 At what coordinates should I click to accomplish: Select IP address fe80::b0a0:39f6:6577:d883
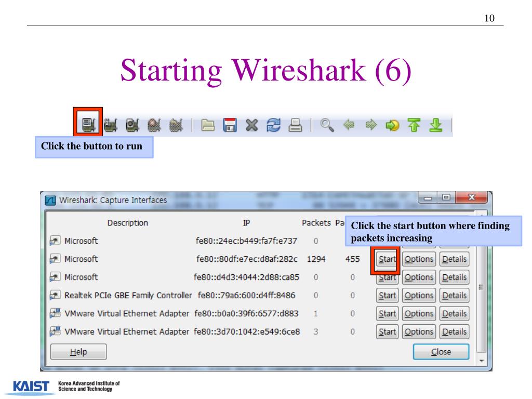coord(246,313)
